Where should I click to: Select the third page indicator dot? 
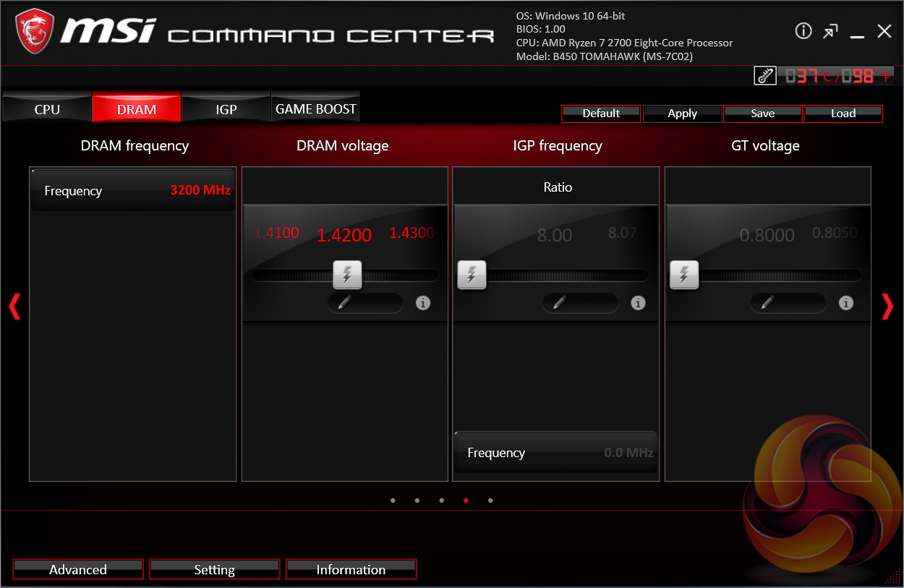pos(441,500)
